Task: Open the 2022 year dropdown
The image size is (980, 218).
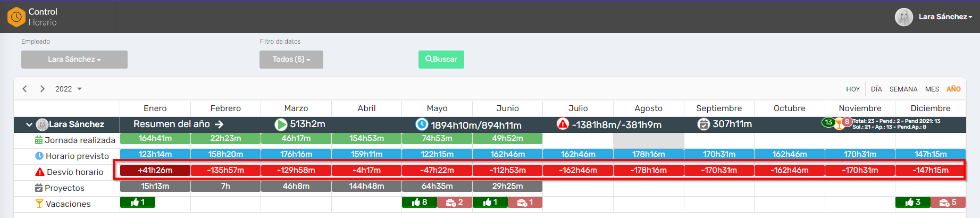Action: [x=69, y=89]
